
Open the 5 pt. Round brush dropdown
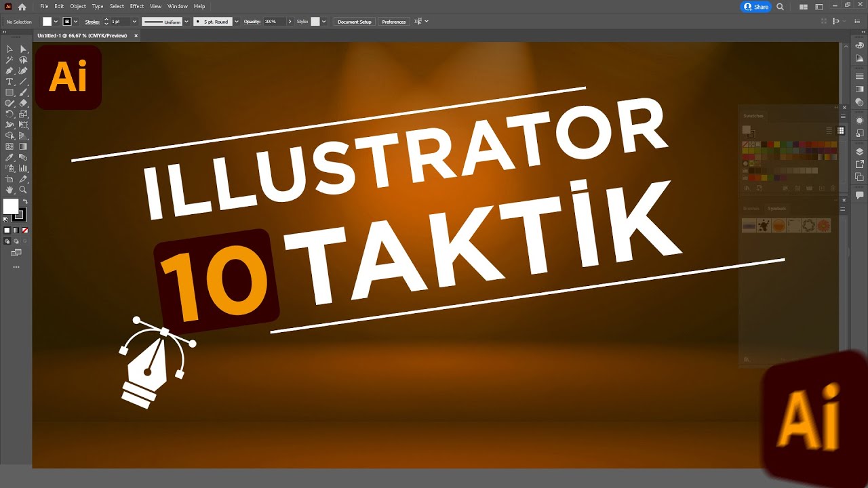pos(237,22)
